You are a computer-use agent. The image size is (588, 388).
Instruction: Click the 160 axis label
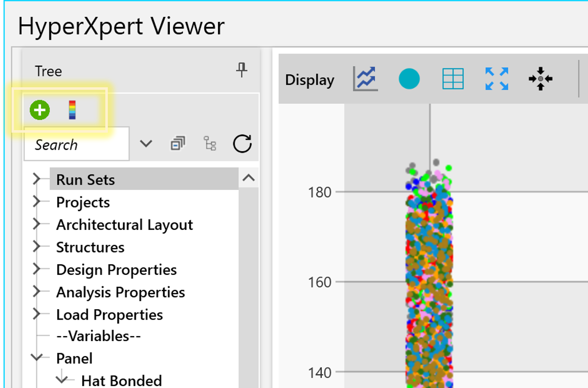pos(319,282)
